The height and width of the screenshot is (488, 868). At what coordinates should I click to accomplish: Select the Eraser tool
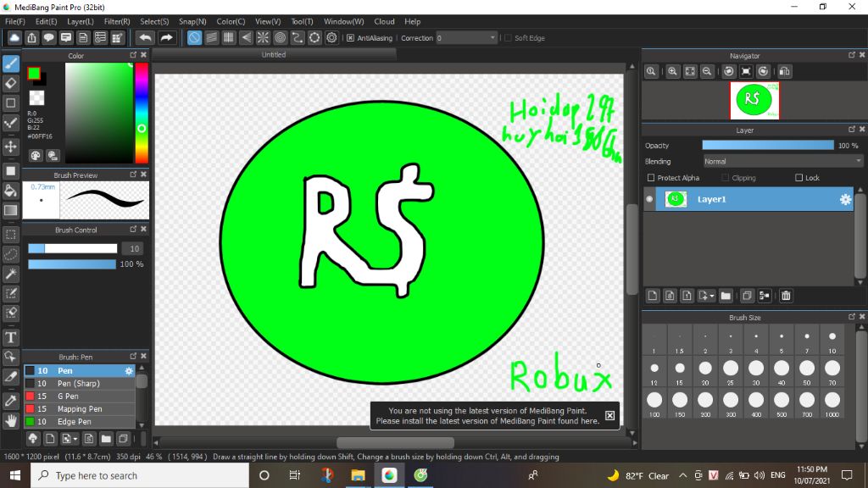click(x=10, y=84)
